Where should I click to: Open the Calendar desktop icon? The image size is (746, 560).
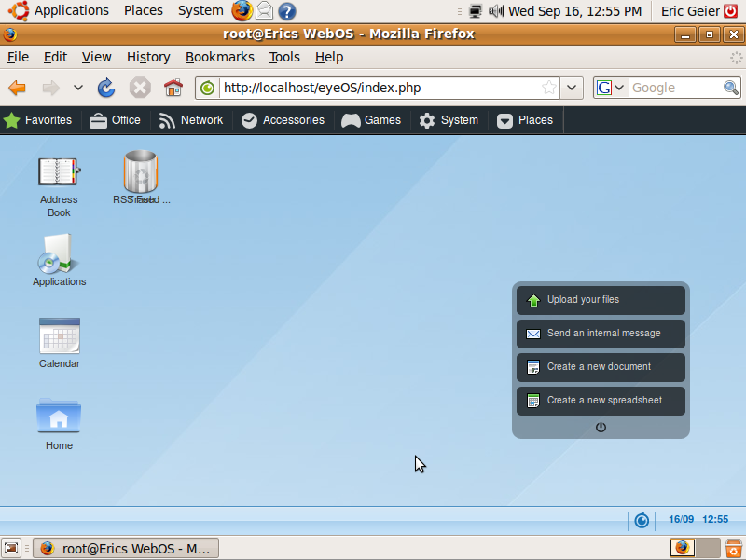[x=60, y=336]
